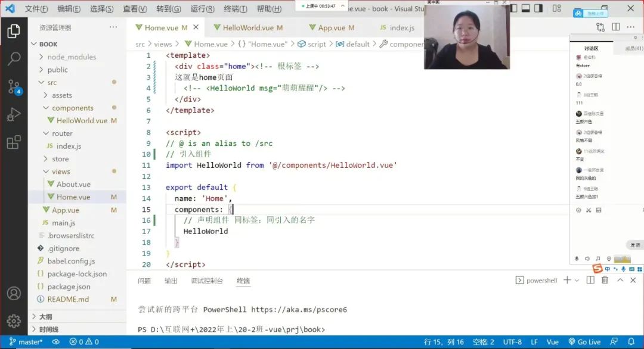The width and height of the screenshot is (644, 349).
Task: Open the Extensions view in the activity bar
Action: pyautogui.click(x=14, y=142)
